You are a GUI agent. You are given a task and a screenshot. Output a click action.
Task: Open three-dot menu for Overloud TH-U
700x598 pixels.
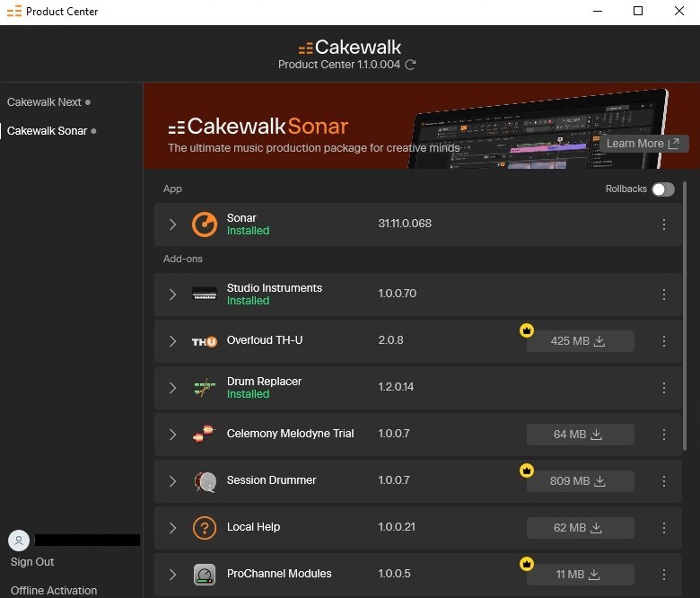click(x=664, y=341)
